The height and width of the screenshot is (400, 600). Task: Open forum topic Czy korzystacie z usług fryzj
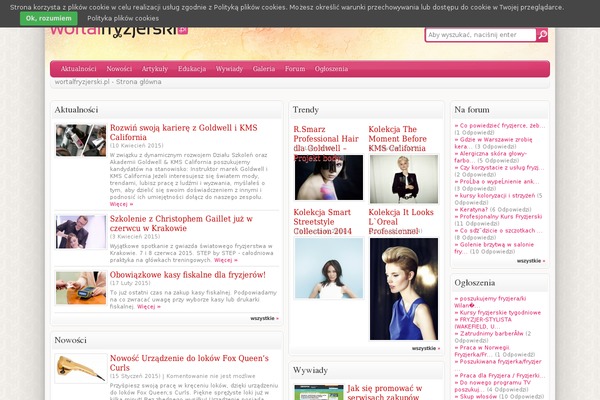tap(499, 168)
